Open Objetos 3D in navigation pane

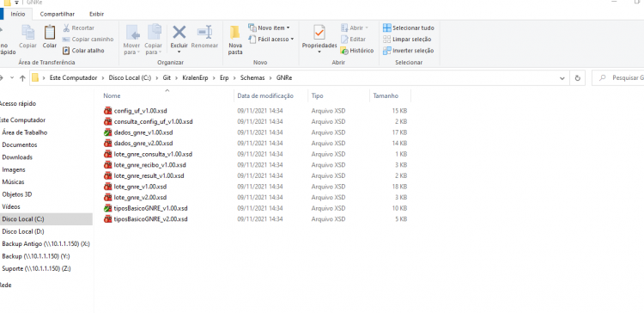click(17, 194)
